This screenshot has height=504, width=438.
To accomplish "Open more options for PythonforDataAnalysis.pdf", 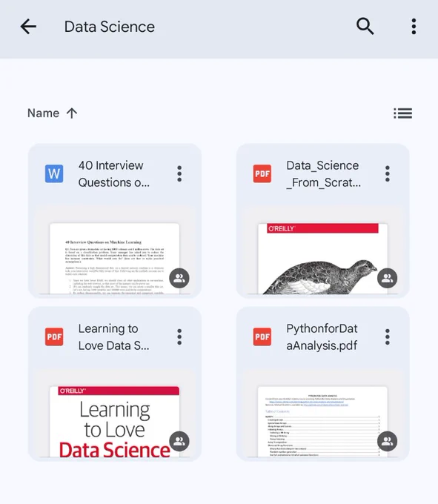I will (388, 336).
